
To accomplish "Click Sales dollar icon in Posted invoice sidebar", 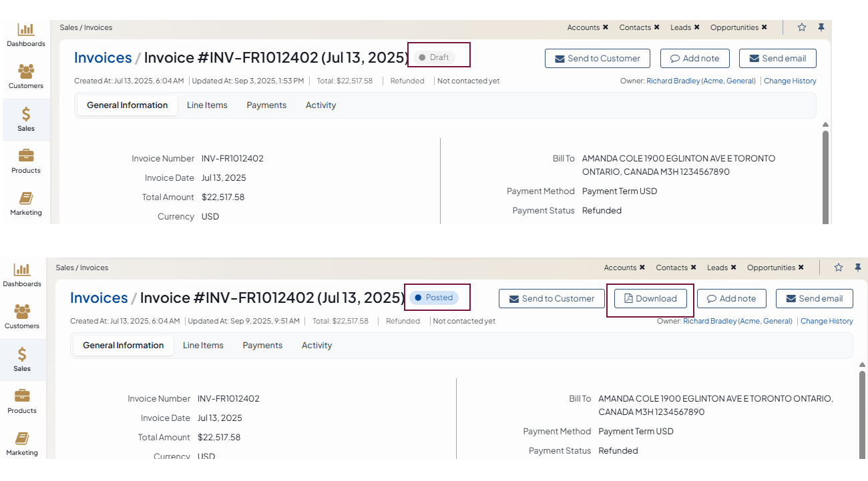I will [22, 354].
